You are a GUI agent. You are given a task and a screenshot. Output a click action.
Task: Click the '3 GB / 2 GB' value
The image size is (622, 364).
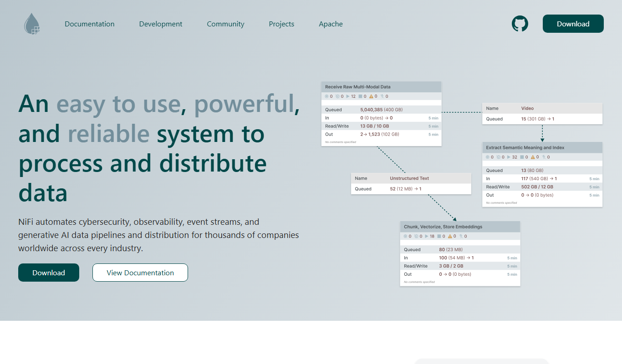(x=451, y=266)
